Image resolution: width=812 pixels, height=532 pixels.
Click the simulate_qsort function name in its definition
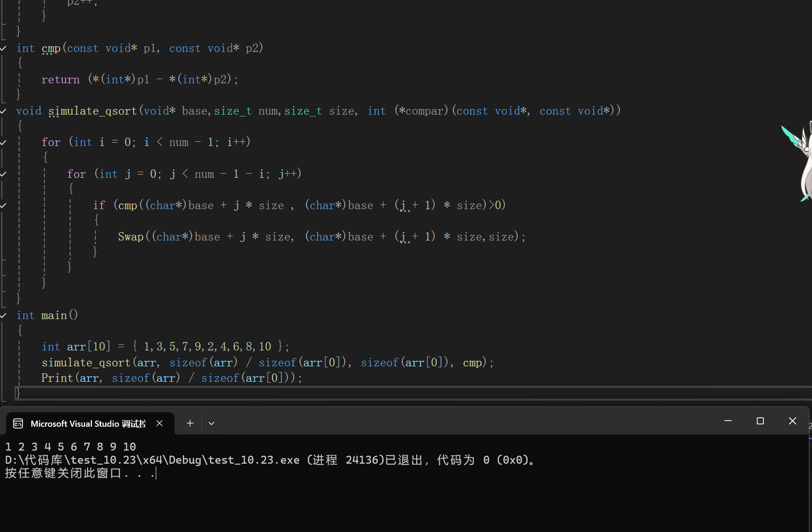[x=93, y=111]
